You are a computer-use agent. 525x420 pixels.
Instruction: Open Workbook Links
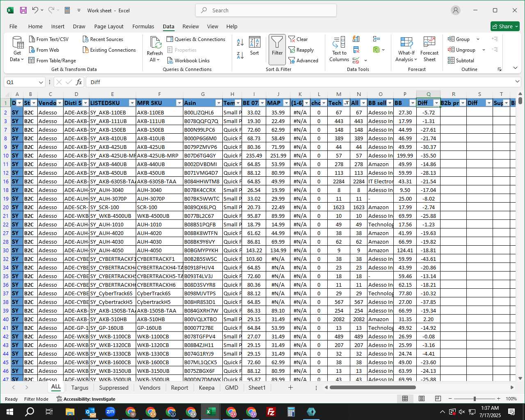click(x=189, y=60)
